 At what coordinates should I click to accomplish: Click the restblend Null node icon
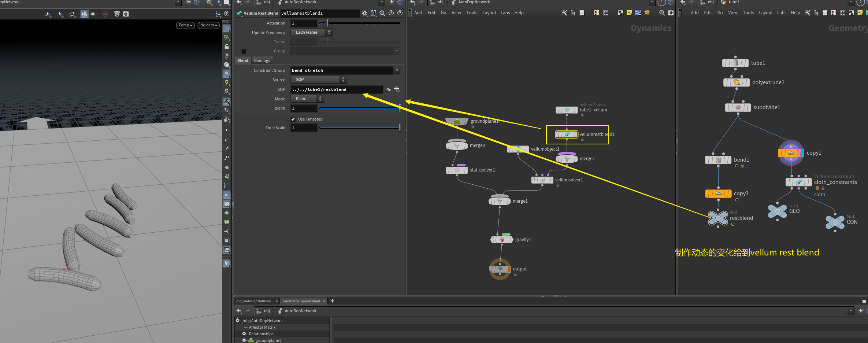[x=717, y=218]
